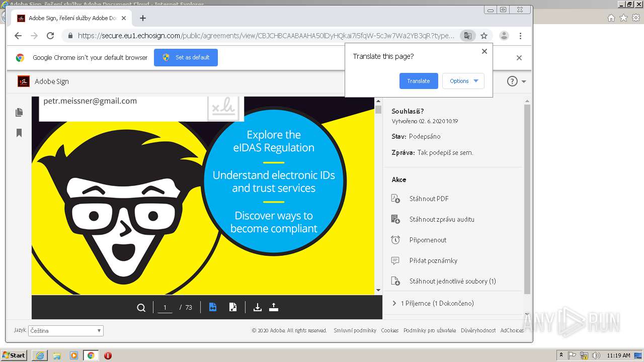Click Stáhnout zprávu auditu action

[442, 219]
